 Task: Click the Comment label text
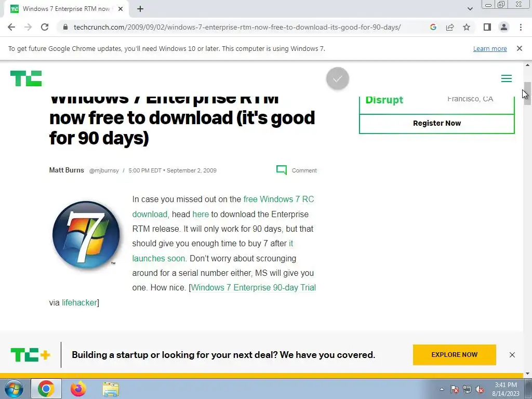click(304, 170)
